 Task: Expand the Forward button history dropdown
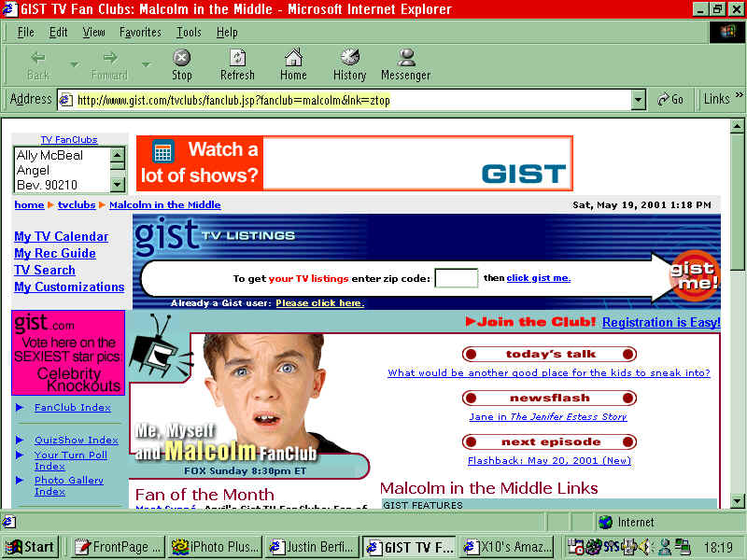[146, 64]
